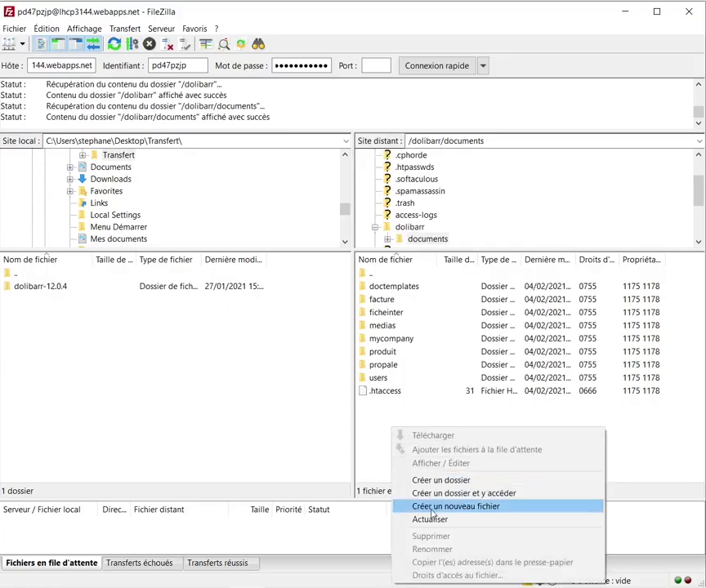706x588 pixels.
Task: Switch to Transferts échoués tab
Action: tap(139, 563)
